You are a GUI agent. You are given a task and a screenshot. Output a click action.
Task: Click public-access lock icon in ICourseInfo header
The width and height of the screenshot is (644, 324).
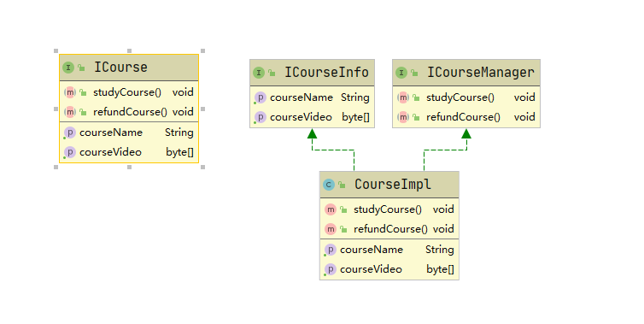pyautogui.click(x=272, y=74)
